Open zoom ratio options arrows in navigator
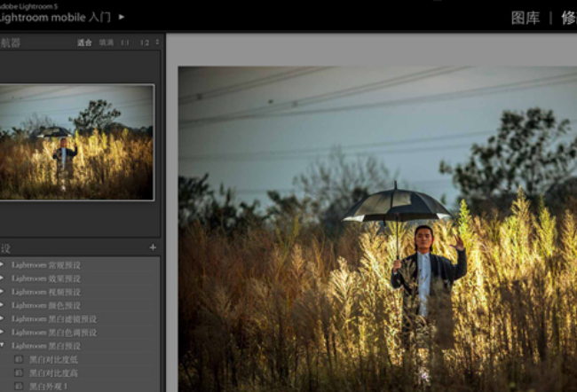This screenshot has width=577, height=392. click(157, 42)
